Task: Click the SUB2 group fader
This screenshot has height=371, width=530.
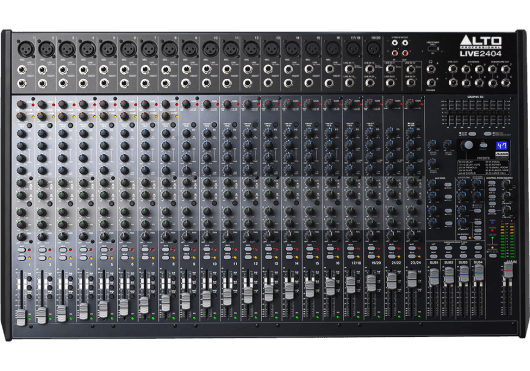Action: pos(449,275)
